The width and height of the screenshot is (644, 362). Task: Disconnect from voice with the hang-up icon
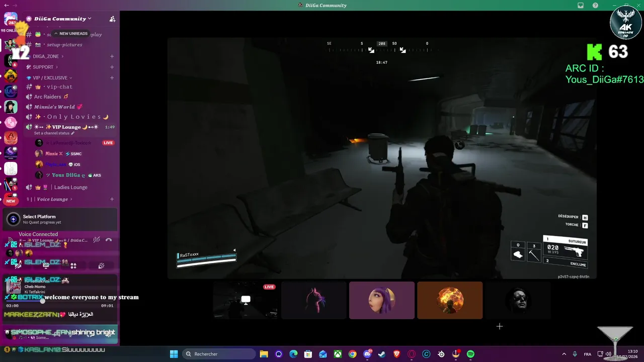pyautogui.click(x=109, y=240)
